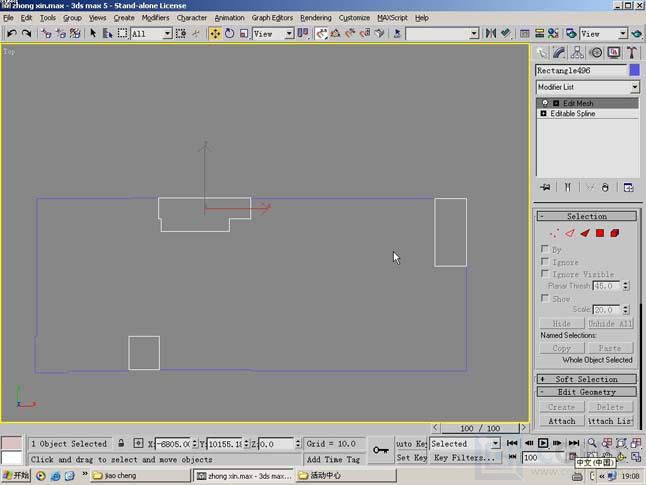The image size is (646, 485).
Task: Open the Hierarchy command panel tab
Action: pyautogui.click(x=577, y=53)
